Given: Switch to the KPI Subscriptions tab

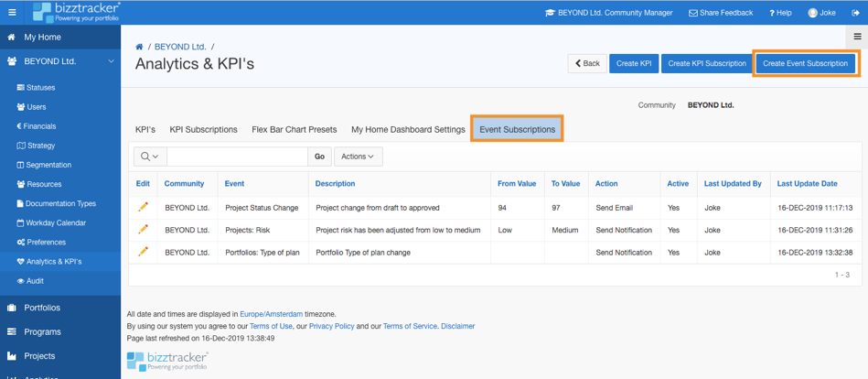Looking at the screenshot, I should tap(203, 130).
